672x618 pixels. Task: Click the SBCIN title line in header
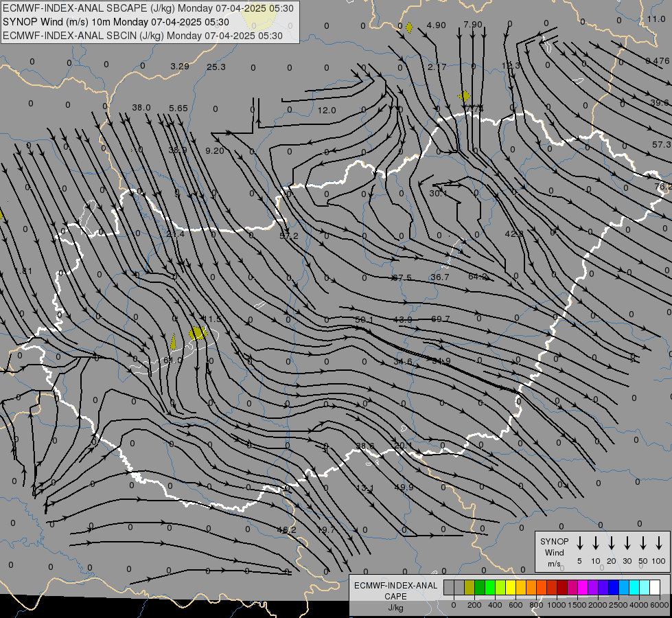coord(143,36)
